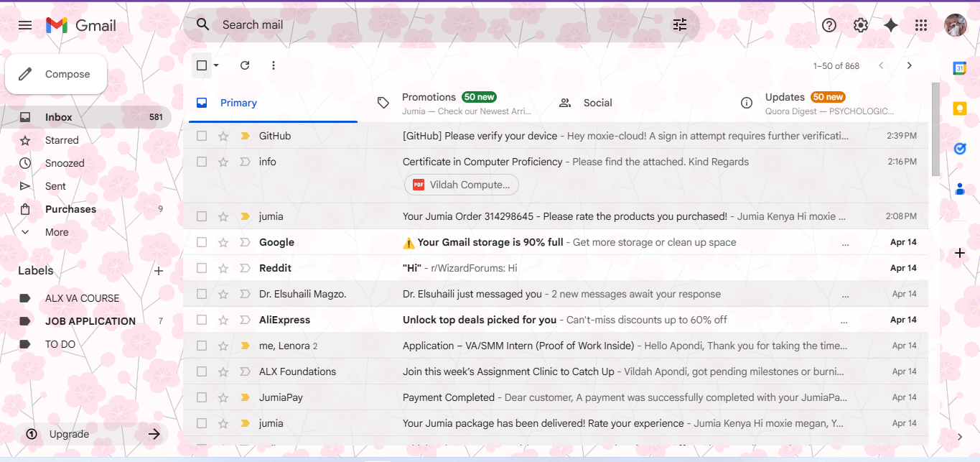The width and height of the screenshot is (980, 462).
Task: Star the Reddit email
Action: tap(223, 268)
